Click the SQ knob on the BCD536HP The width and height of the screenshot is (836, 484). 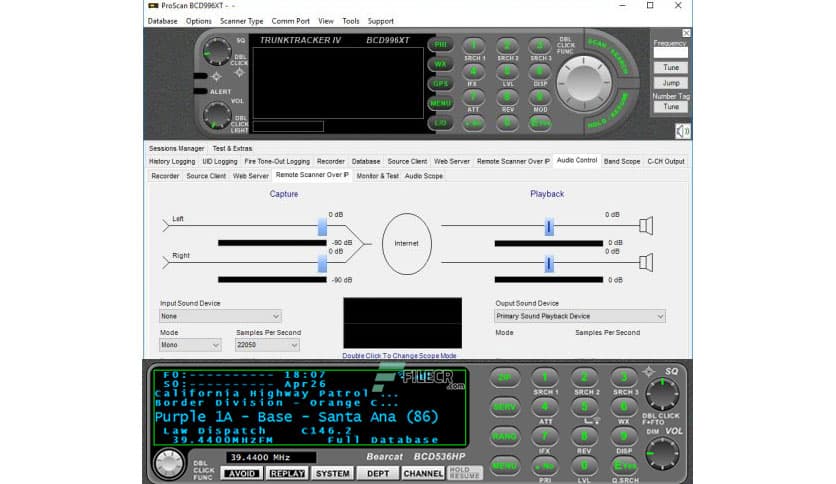pos(662,394)
